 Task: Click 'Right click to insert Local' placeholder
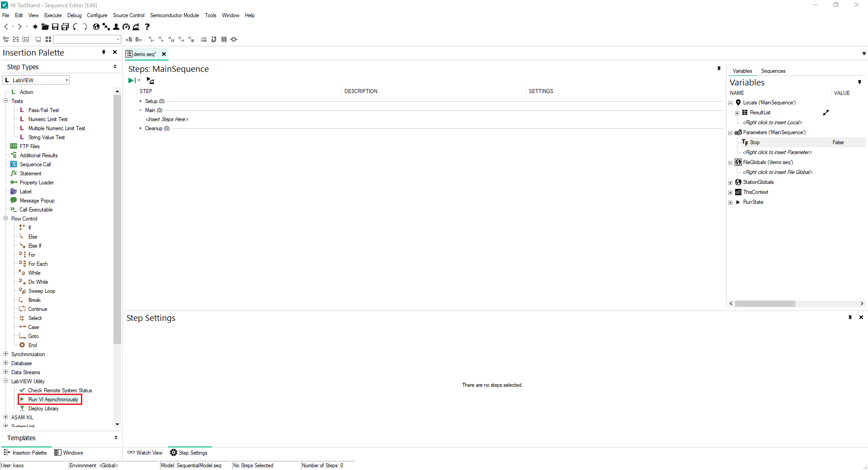coord(773,122)
